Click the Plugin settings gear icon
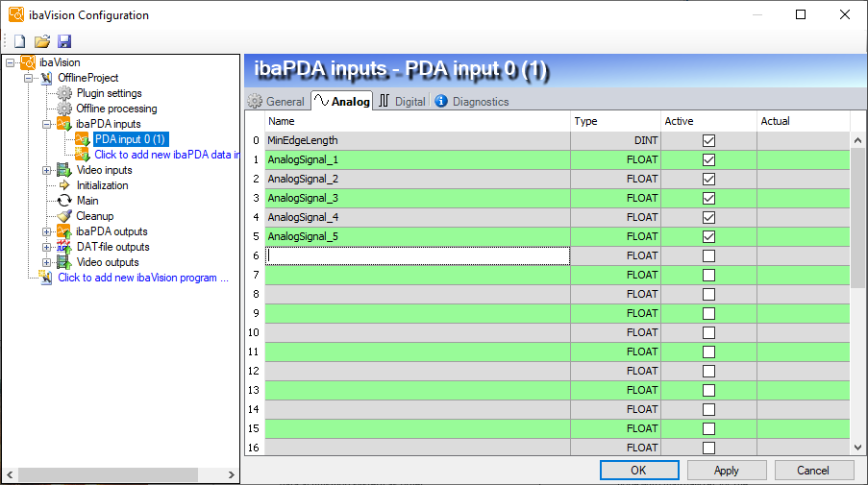 [x=64, y=93]
